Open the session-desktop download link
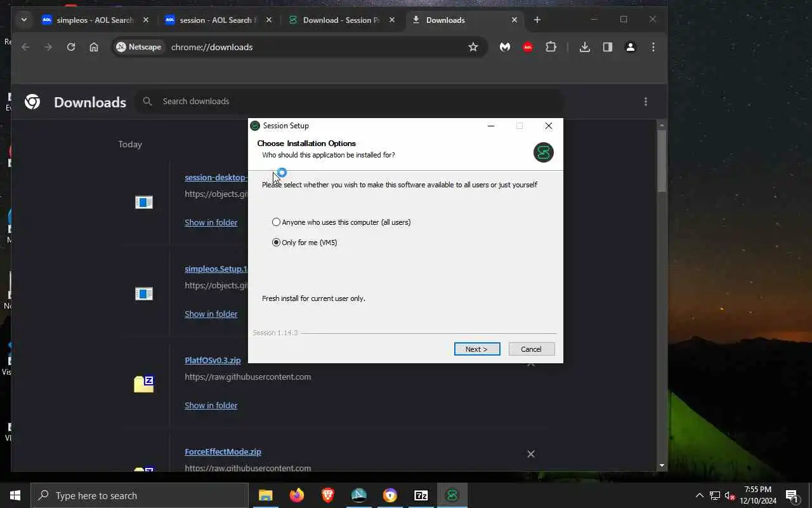812x508 pixels. tap(216, 177)
